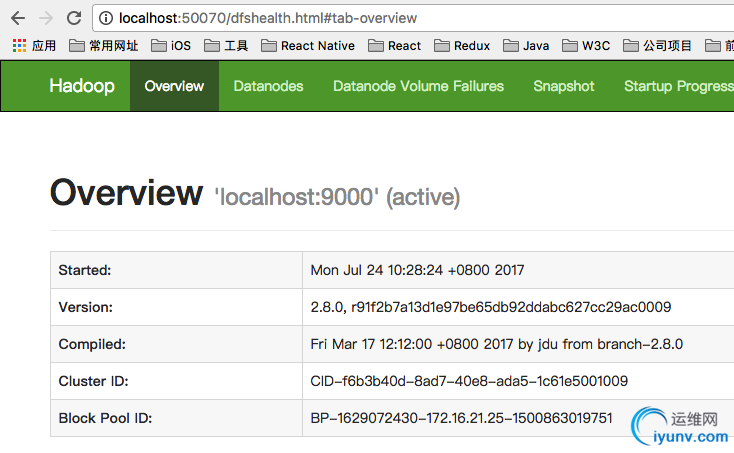Screen dimensions: 734x453
Task: Open the Redux bookmark folder
Action: tap(462, 45)
